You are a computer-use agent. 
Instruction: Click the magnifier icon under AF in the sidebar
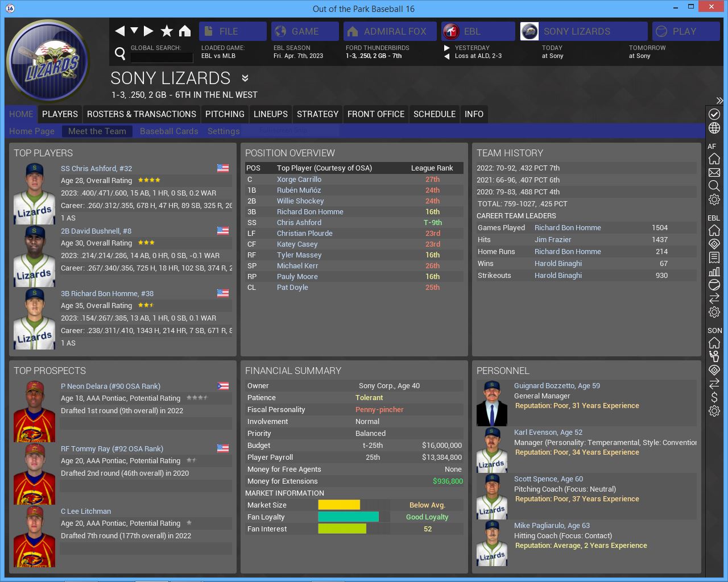(714, 186)
